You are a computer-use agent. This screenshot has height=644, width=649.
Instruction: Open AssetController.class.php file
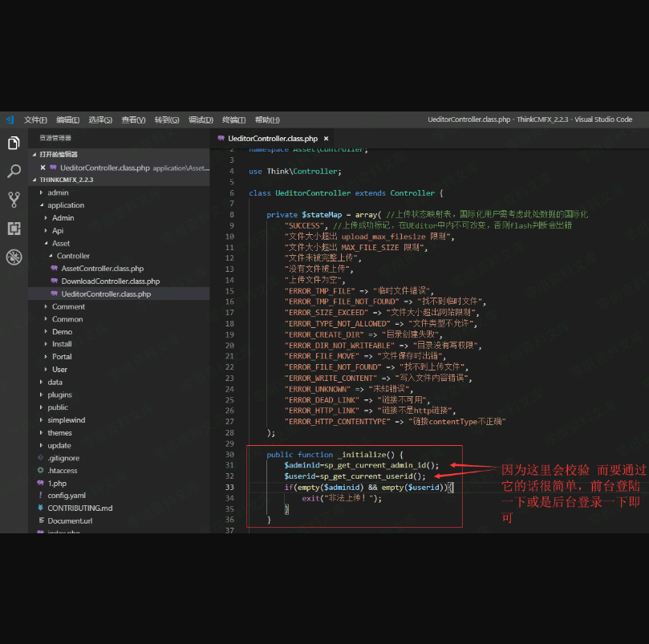[102, 269]
